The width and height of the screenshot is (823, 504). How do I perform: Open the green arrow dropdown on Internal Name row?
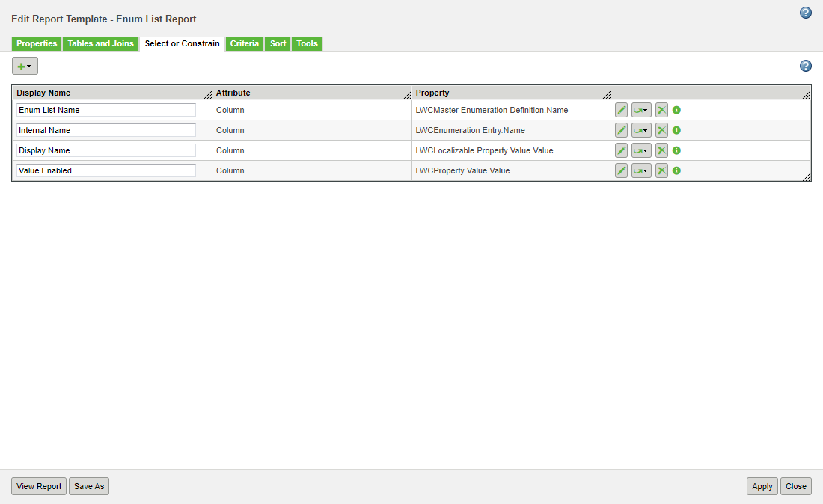pos(641,129)
